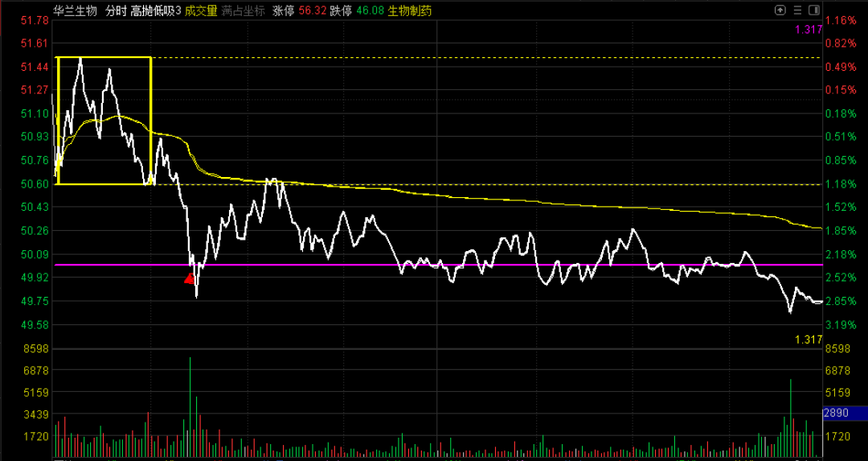Click the 50.43 price axis label
Screen dimensions: 868x461
(x=35, y=207)
